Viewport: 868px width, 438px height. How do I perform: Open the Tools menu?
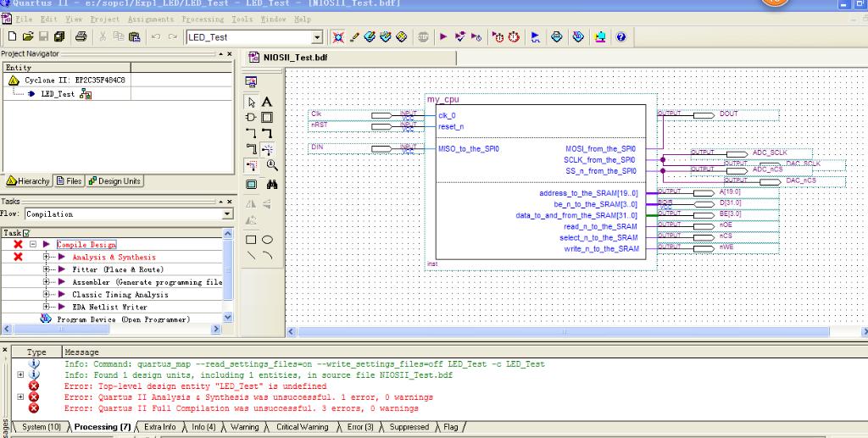click(x=242, y=19)
